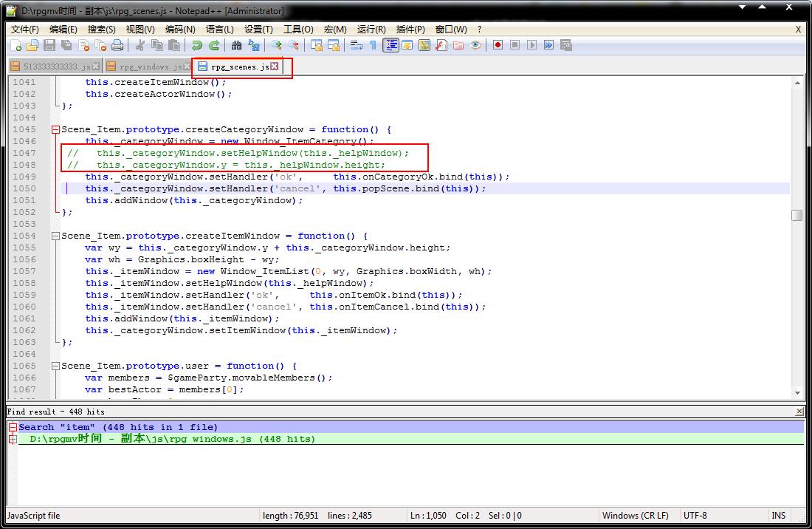Switch to the rpg_windows.js tab

click(x=148, y=66)
